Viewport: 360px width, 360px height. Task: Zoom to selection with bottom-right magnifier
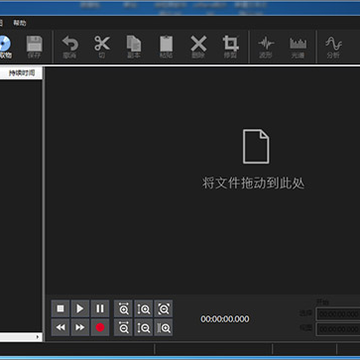(164, 327)
